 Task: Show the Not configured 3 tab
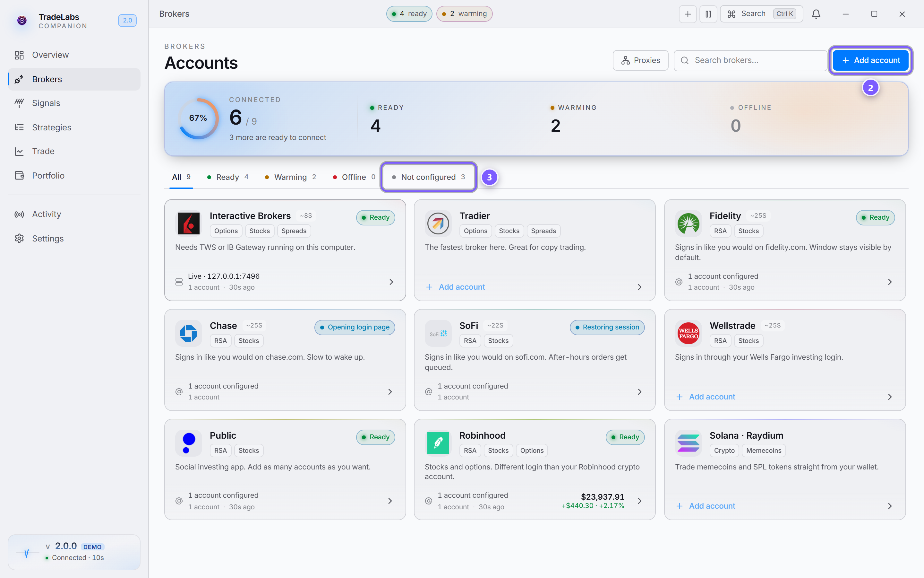tap(428, 177)
